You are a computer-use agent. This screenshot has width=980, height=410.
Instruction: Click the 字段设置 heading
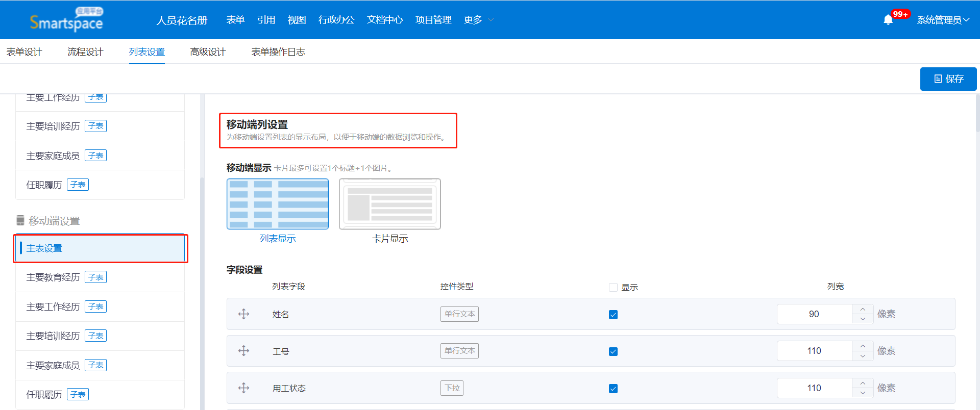[x=244, y=270]
